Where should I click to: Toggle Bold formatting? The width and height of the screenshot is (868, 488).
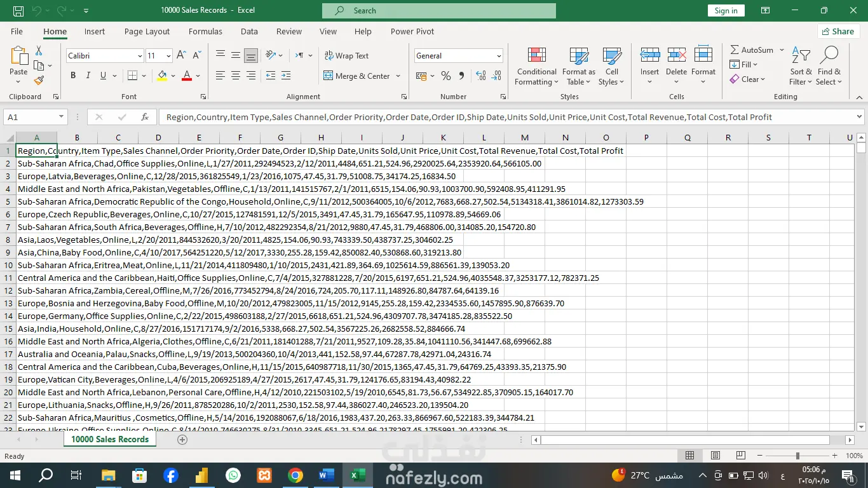point(73,76)
